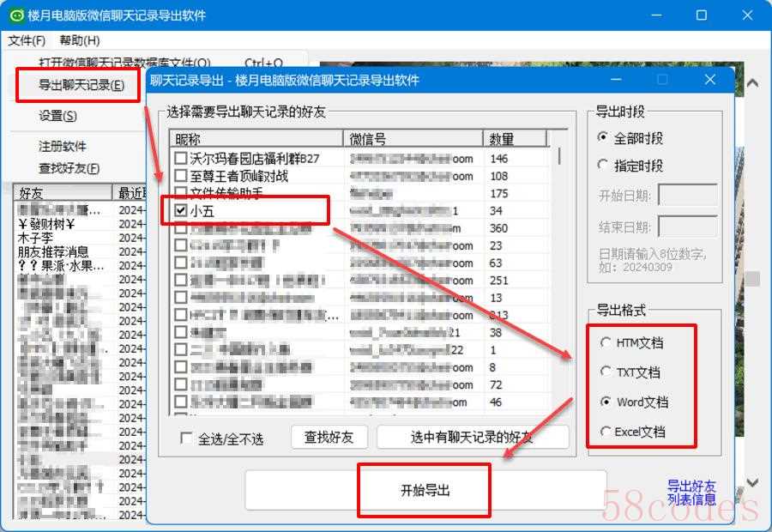The image size is (772, 532).
Task: Select 朋友推荐消息 in main friend list
Action: pos(53,252)
